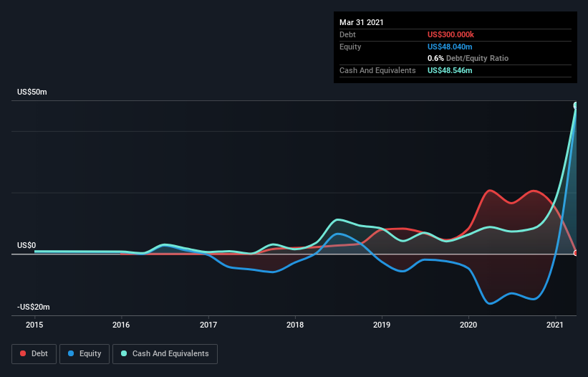Click the 2017 x-axis label
Image resolution: width=588 pixels, height=377 pixels.
coord(208,325)
